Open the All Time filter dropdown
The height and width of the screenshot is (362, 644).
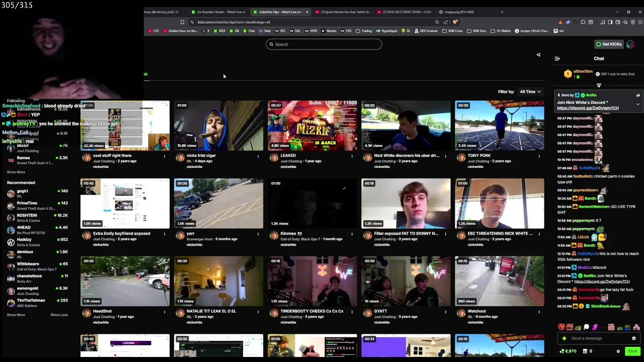click(x=530, y=92)
